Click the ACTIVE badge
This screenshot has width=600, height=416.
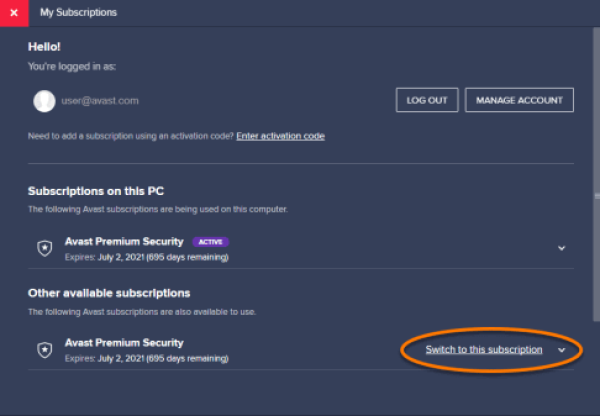coord(210,242)
